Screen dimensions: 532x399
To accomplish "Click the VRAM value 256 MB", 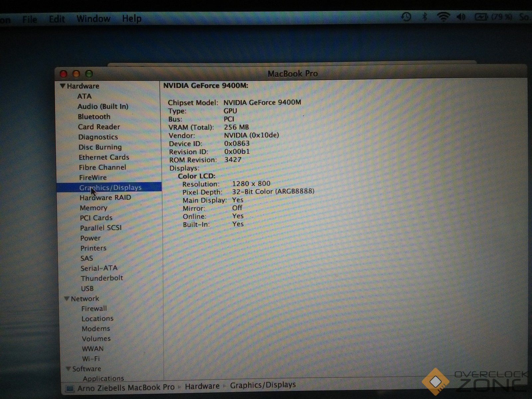I will (236, 127).
